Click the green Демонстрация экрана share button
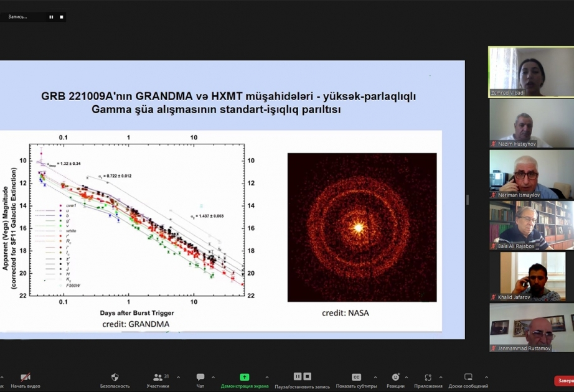 tap(245, 377)
